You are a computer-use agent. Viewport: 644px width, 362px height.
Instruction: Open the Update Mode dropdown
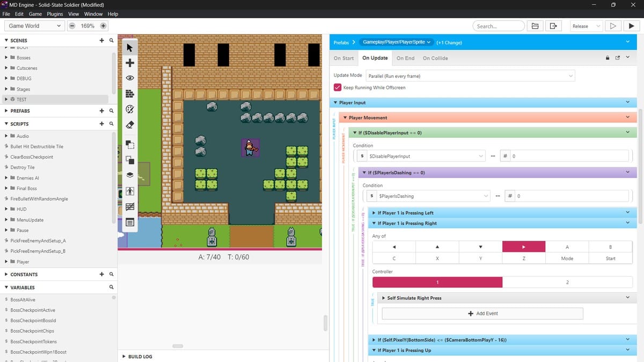(470, 76)
